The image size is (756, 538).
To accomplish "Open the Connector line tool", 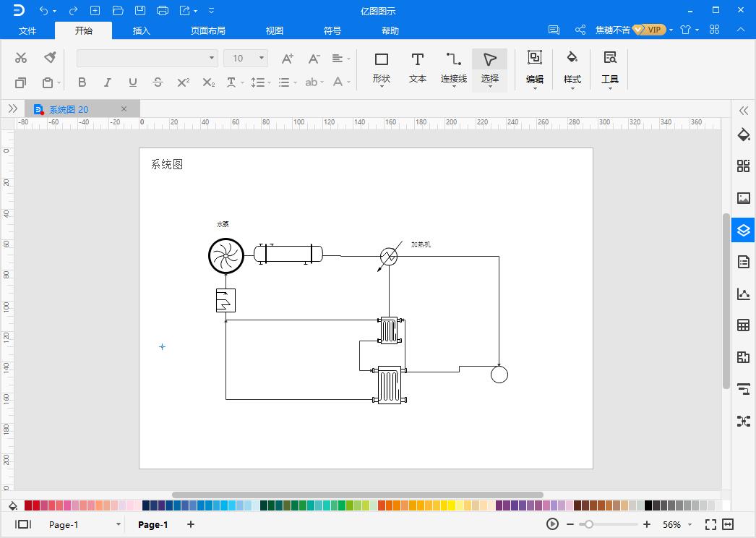I will pos(453,67).
